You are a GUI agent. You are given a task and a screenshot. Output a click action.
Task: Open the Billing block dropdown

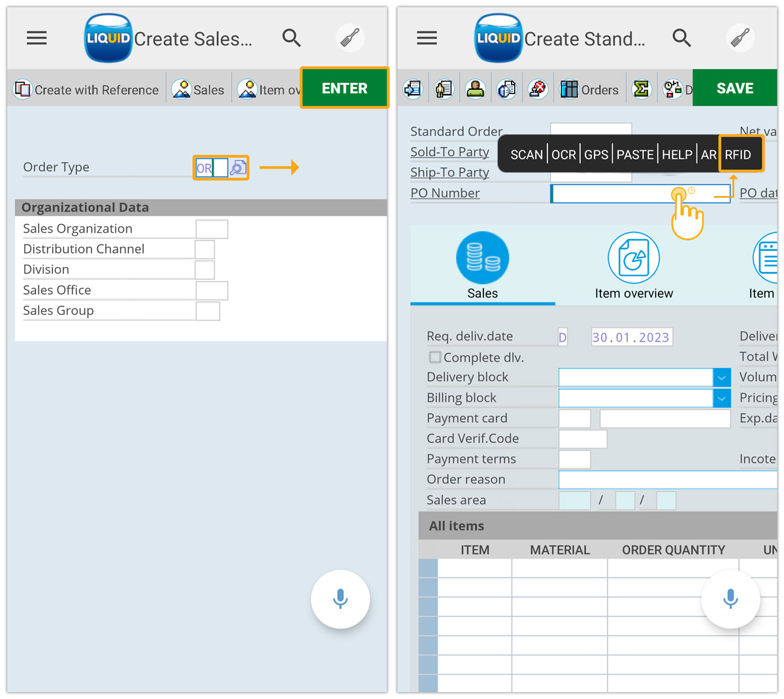point(721,398)
